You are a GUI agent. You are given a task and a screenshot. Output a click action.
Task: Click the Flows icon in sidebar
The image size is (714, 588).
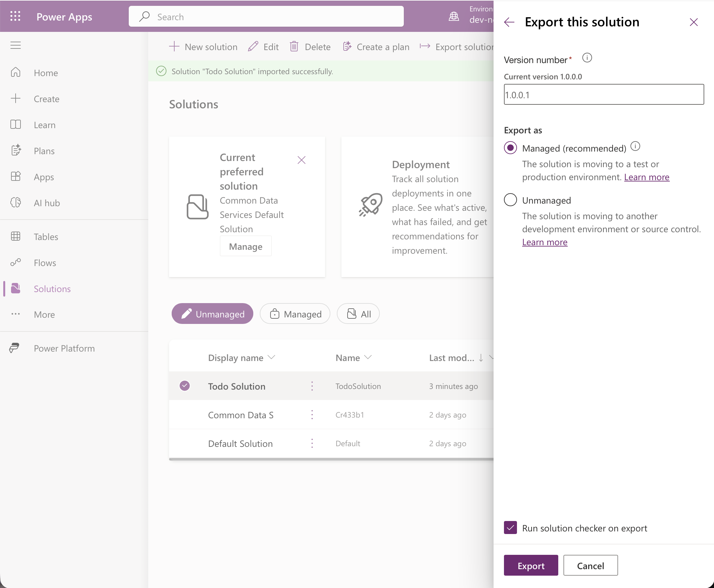click(x=16, y=262)
